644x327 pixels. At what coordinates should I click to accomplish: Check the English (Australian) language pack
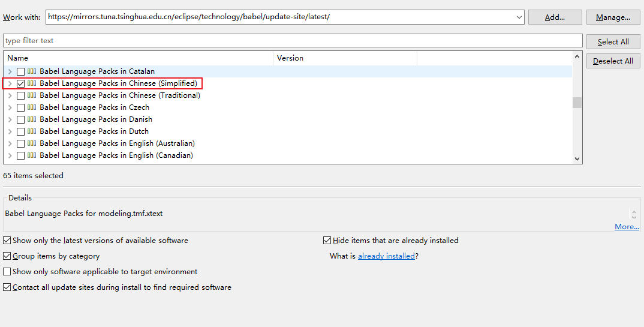click(20, 143)
